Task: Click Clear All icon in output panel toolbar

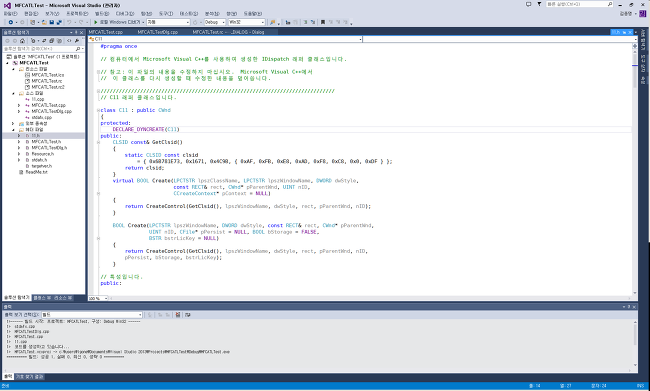Action: coord(178,315)
